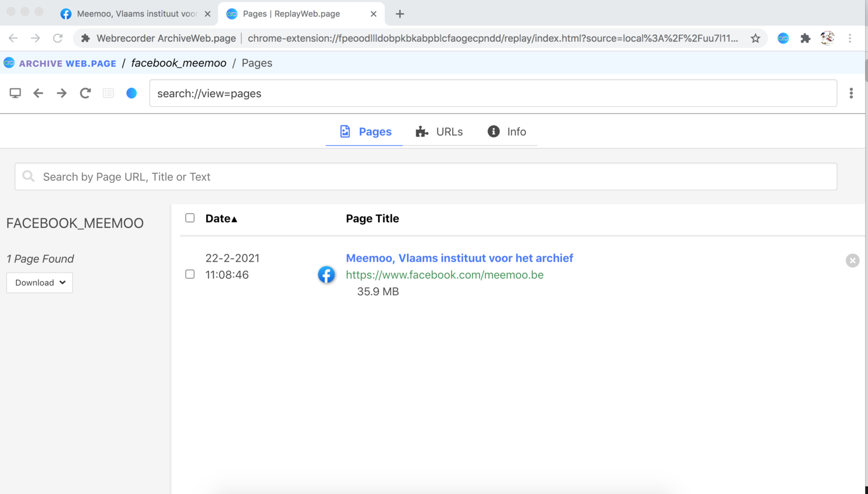Viewport: 868px width, 494px height.
Task: Open replay three-dot options menu
Action: tap(851, 93)
